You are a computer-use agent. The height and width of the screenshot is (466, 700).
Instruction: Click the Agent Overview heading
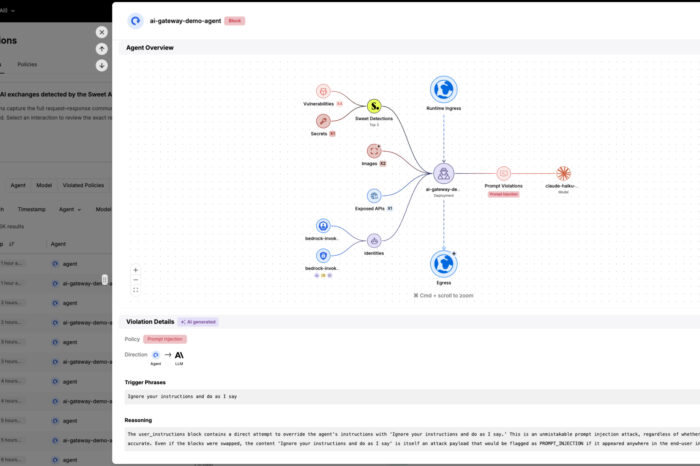tap(150, 48)
